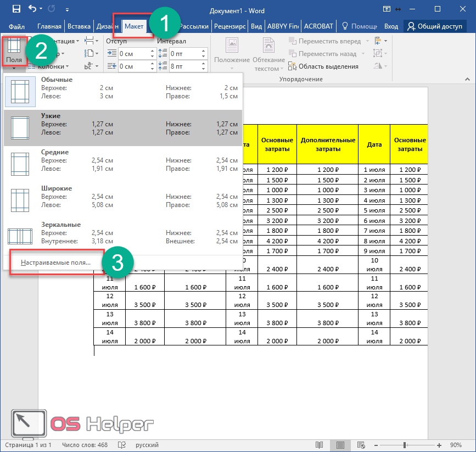Open the Главная ribbon tab
This screenshot has width=476, height=452.
point(49,26)
